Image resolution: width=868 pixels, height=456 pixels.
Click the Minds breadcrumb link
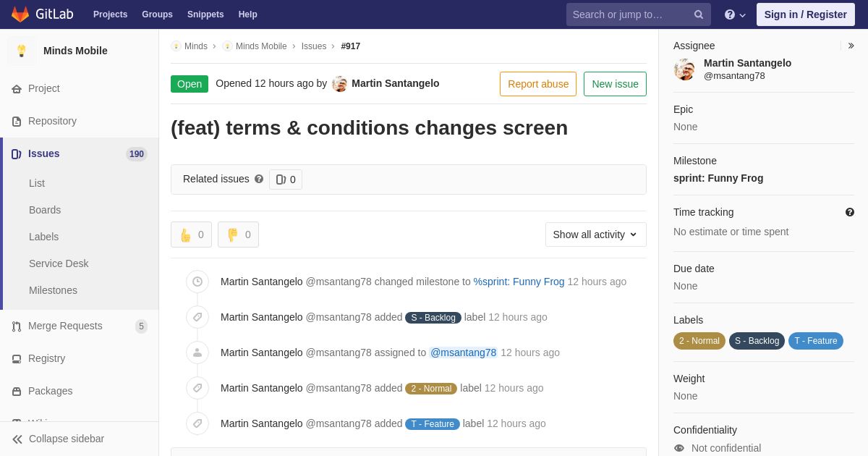[196, 46]
